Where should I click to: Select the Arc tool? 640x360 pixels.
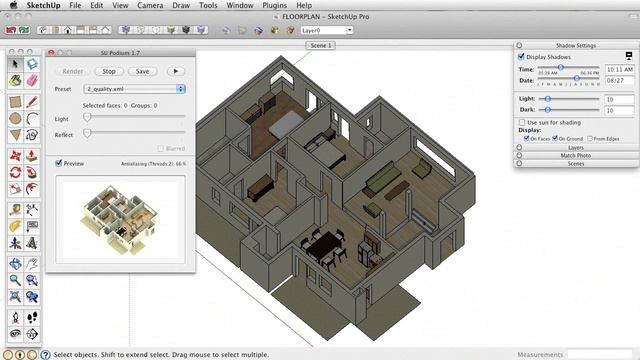coord(32,118)
